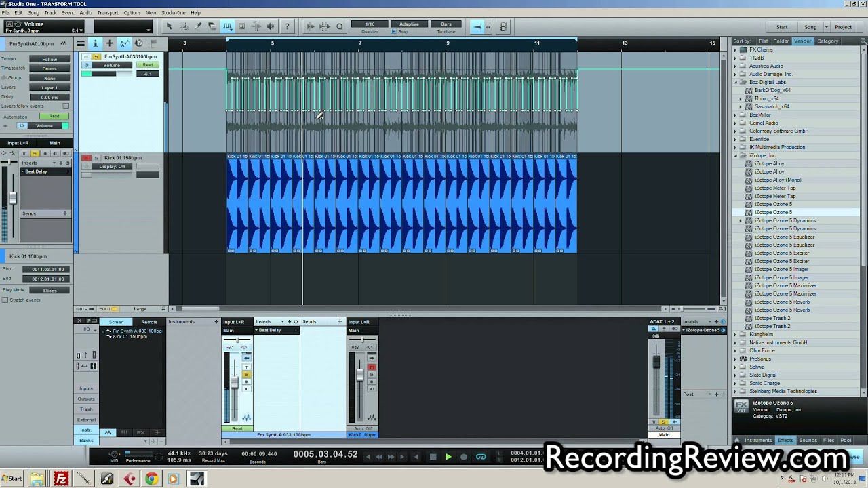The image size is (868, 488).
Task: Open the track list icon
Action: [x=81, y=43]
